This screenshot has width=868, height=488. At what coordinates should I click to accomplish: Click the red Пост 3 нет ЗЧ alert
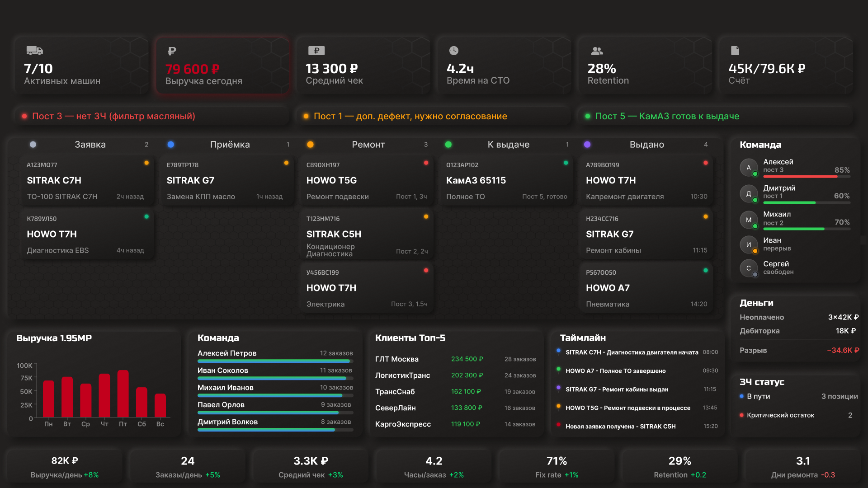coord(113,116)
